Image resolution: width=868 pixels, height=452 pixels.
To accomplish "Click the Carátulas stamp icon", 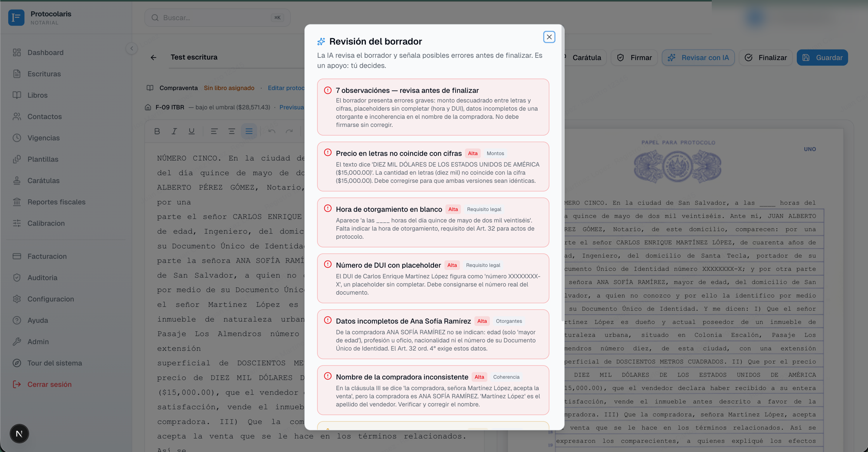I will pyautogui.click(x=17, y=181).
